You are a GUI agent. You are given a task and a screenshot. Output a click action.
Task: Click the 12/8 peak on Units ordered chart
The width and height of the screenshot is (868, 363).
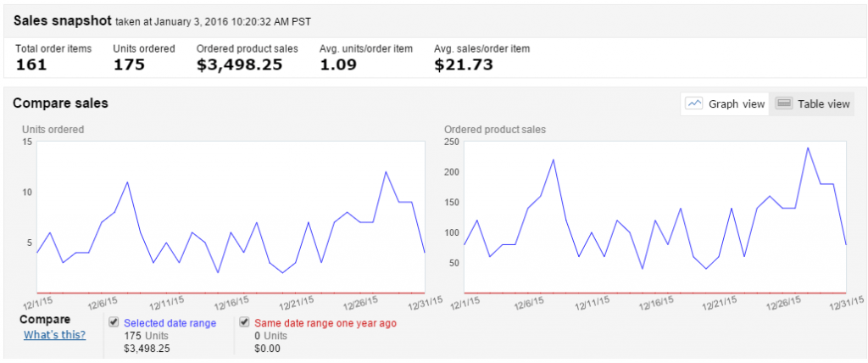pos(127,181)
